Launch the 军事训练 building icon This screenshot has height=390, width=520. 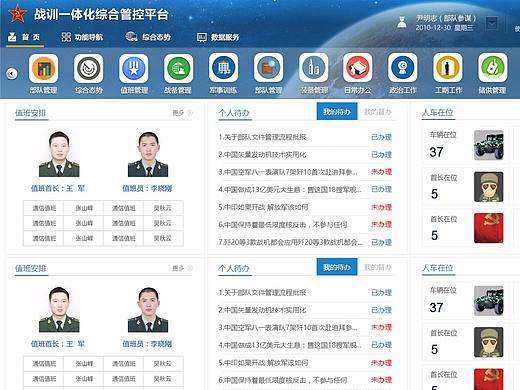tap(223, 68)
